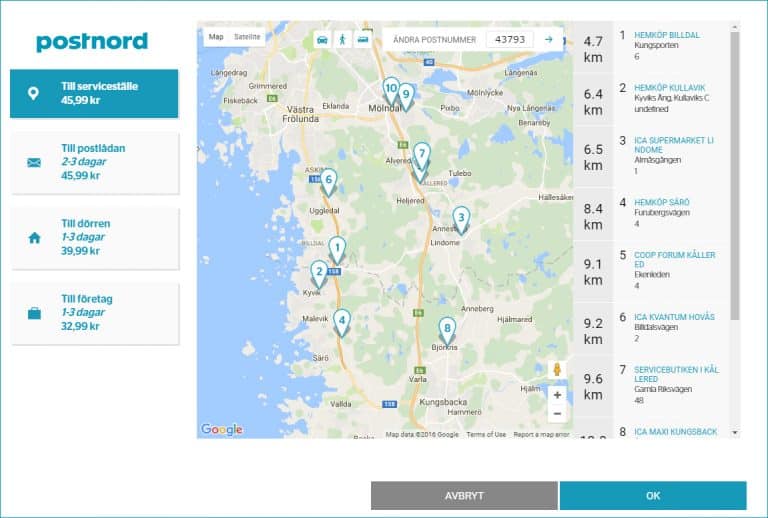Click the envelope icon for postladan
768x518 pixels.
coord(34,162)
